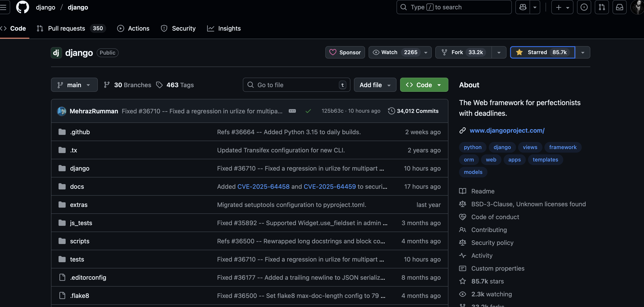Expand the commit message ellipsis icon

292,111
